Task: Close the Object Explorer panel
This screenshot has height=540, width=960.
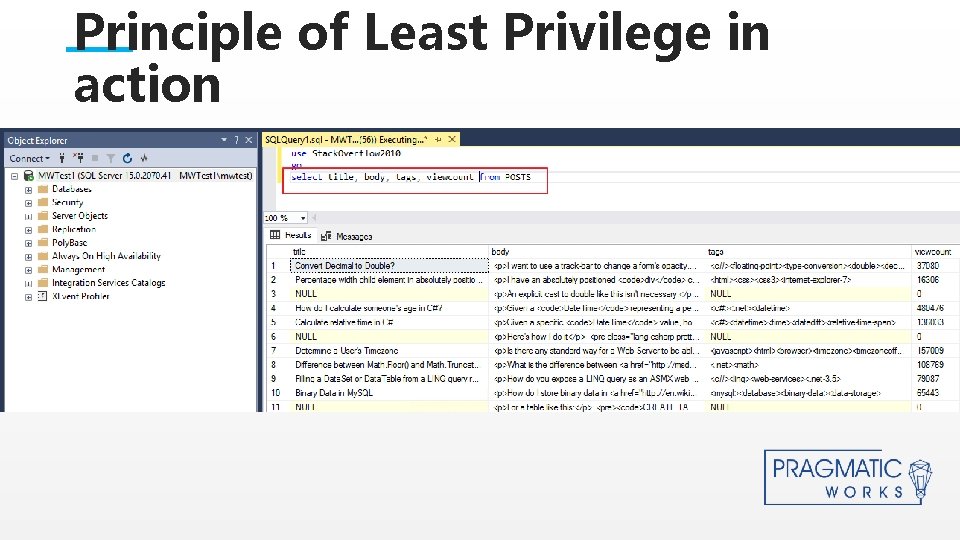Action: pos(249,140)
